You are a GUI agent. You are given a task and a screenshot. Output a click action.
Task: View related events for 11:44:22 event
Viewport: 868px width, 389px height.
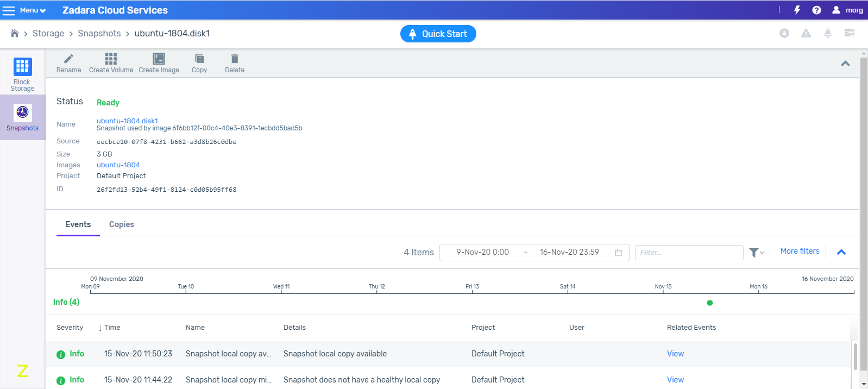click(x=675, y=380)
